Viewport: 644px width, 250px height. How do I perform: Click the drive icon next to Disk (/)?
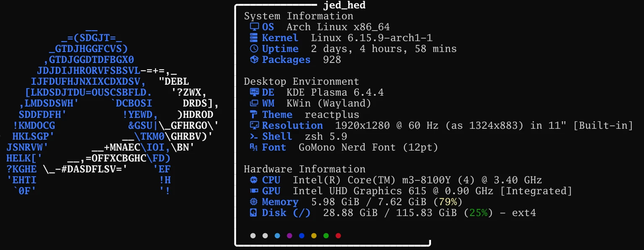pyautogui.click(x=254, y=213)
